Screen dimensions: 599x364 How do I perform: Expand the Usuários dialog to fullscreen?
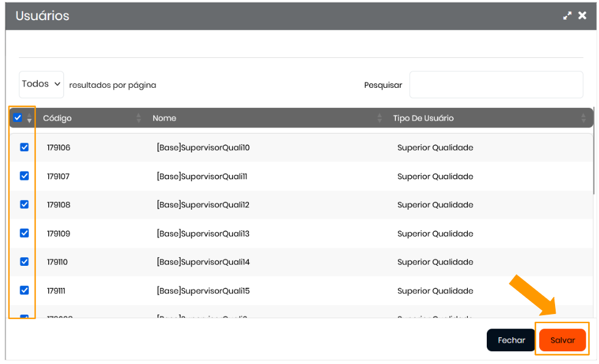[x=567, y=16]
